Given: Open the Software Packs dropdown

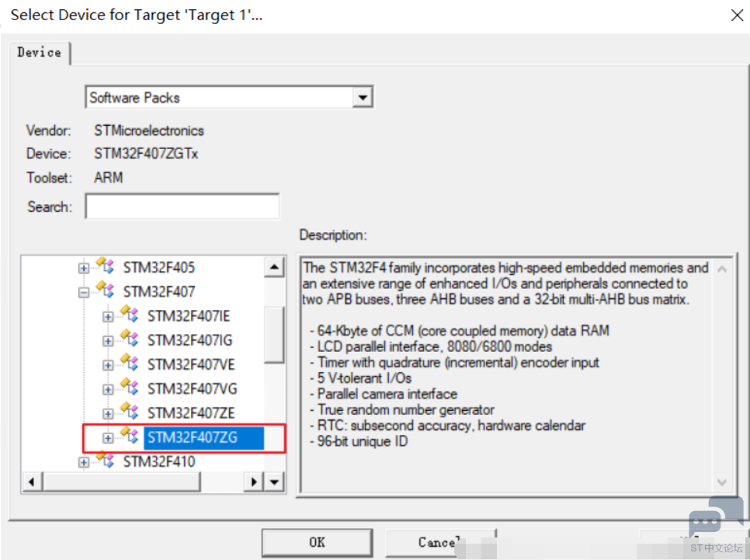Looking at the screenshot, I should click(x=363, y=98).
